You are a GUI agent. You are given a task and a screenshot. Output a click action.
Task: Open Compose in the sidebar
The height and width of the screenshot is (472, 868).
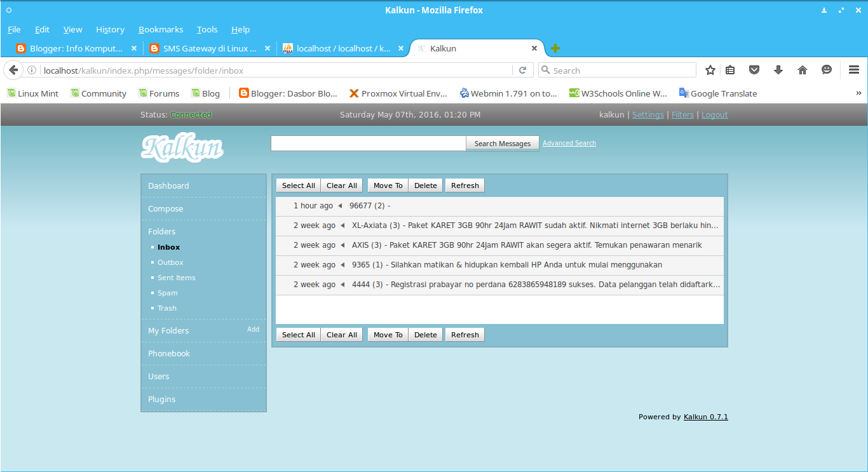pyautogui.click(x=166, y=209)
